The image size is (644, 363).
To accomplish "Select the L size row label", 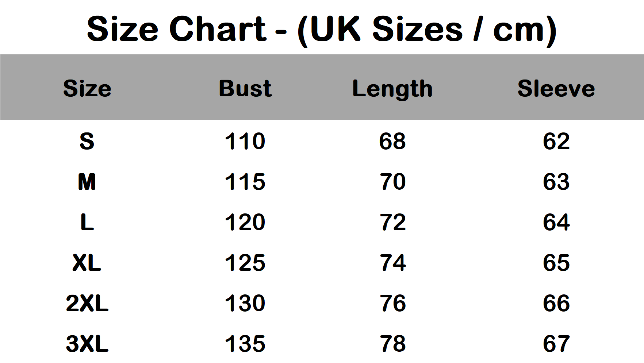I will tap(87, 222).
